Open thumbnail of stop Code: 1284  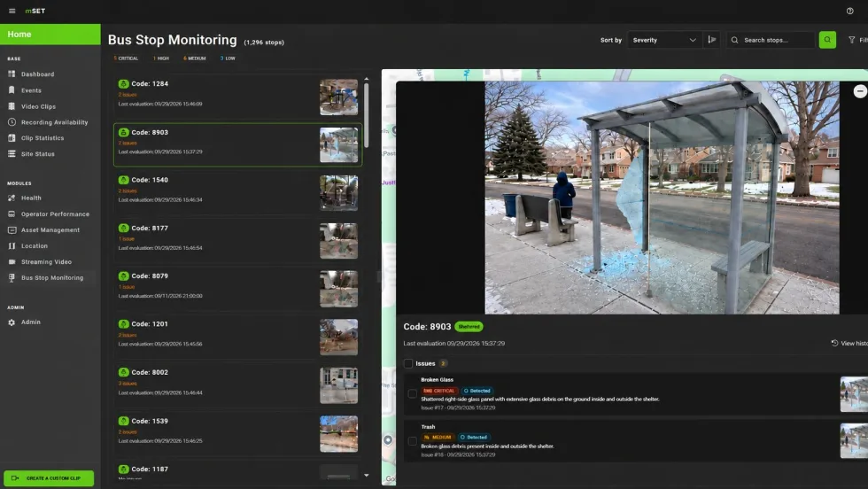tap(338, 97)
